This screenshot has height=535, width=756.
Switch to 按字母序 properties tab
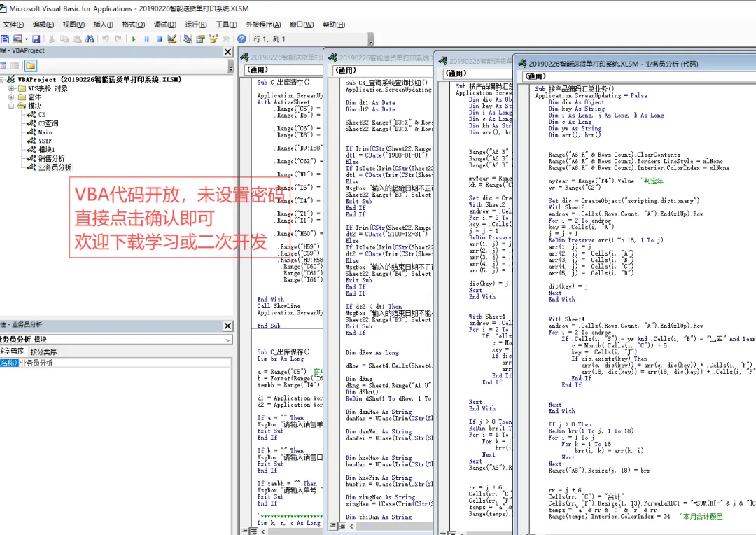(x=12, y=352)
